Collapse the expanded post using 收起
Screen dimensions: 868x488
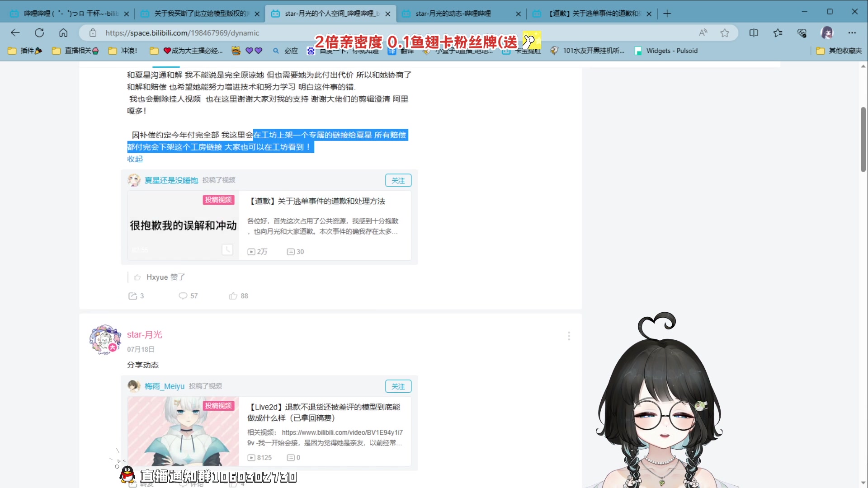click(x=134, y=159)
